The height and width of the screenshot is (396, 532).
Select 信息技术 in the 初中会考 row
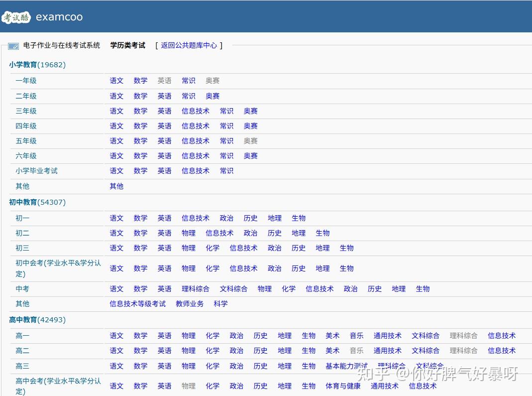tap(243, 268)
